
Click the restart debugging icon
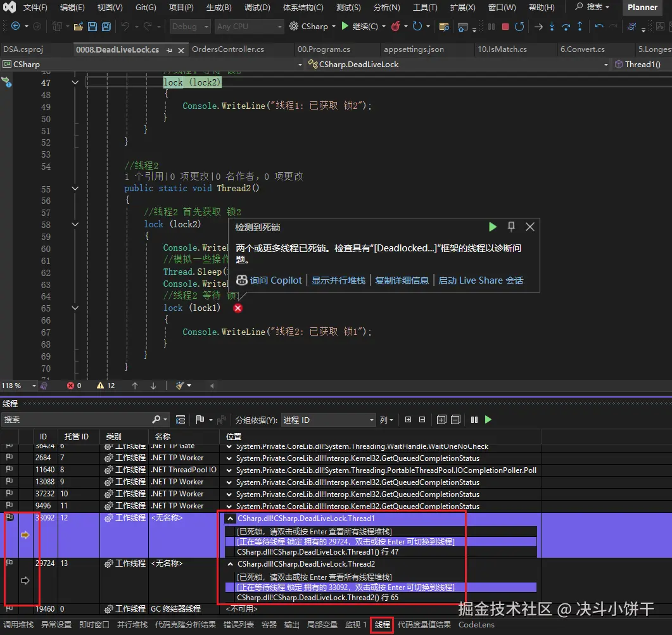tap(519, 27)
